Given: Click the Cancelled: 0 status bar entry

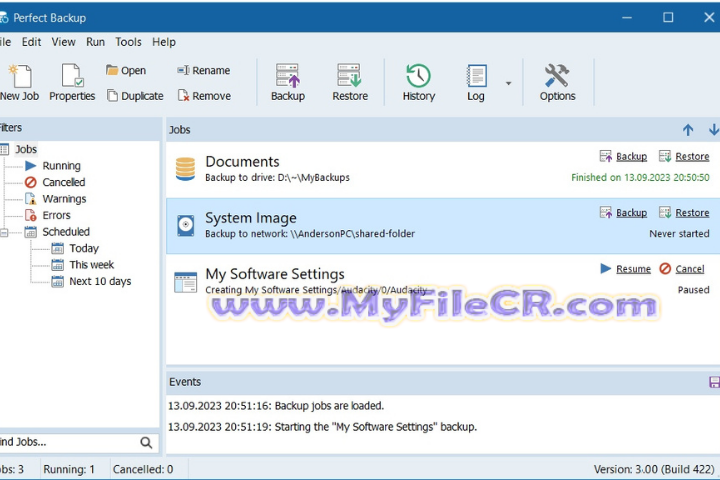Looking at the screenshot, I should point(143,469).
